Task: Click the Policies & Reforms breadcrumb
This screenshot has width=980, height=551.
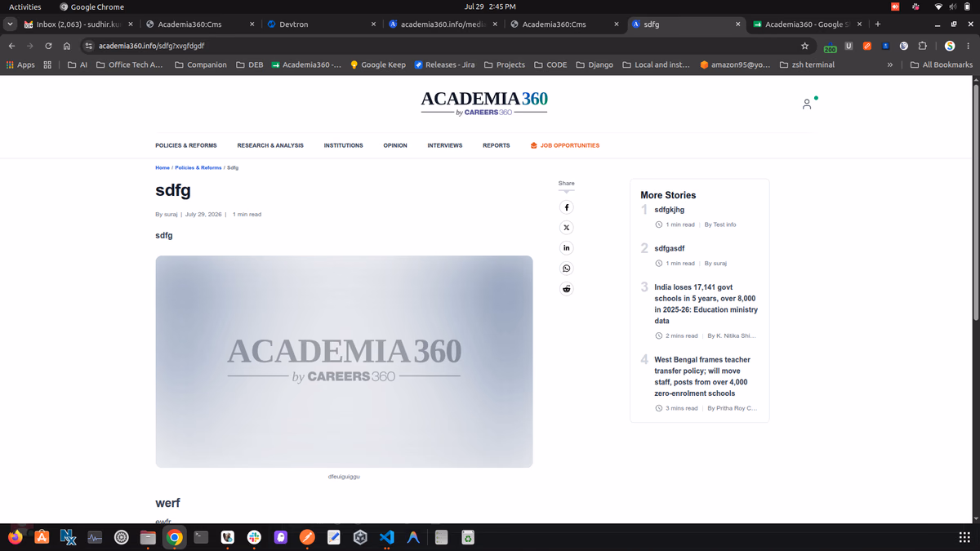Action: click(198, 167)
